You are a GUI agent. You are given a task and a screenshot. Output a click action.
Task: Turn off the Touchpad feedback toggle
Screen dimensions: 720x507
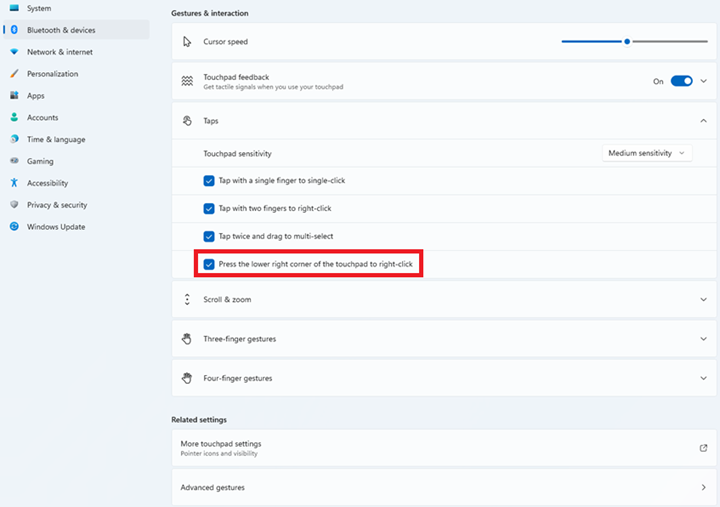(x=681, y=81)
